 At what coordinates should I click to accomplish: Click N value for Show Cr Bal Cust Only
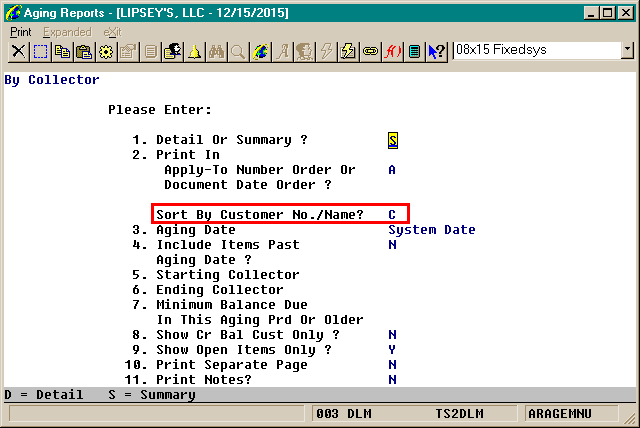pyautogui.click(x=392, y=335)
